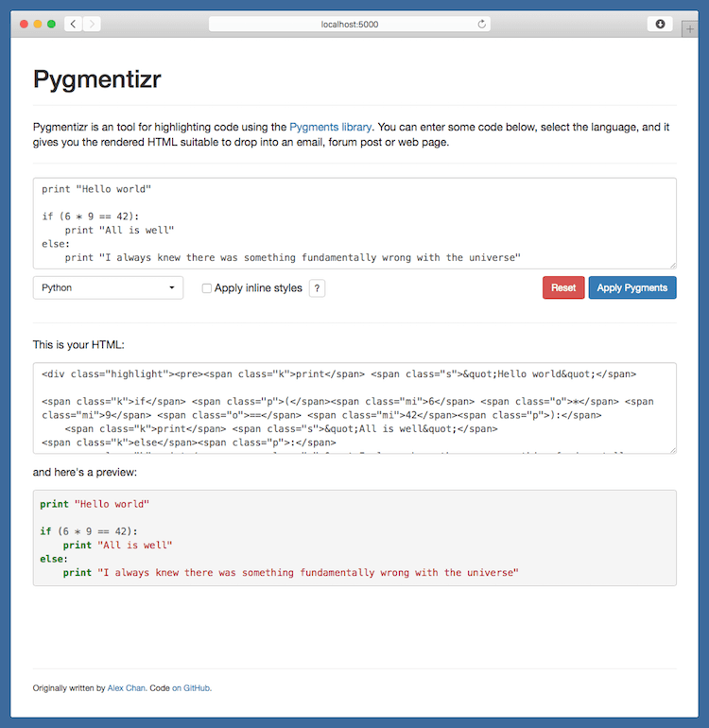
Task: Open the downloads icon in the toolbar
Action: point(660,24)
